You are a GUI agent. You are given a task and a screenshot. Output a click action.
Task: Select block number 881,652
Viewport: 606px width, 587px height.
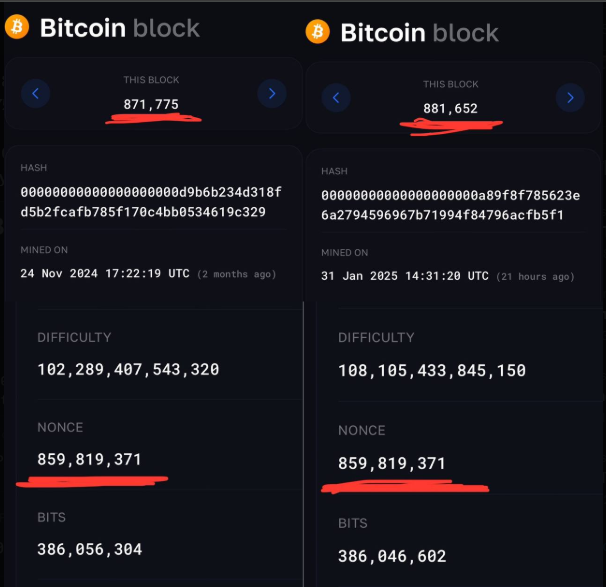[x=451, y=109]
